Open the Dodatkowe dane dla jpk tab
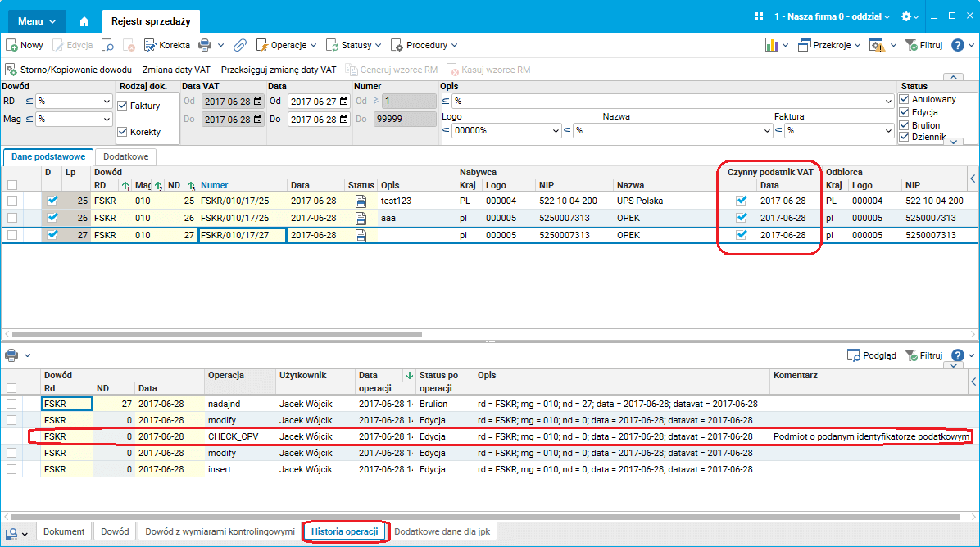 click(442, 531)
